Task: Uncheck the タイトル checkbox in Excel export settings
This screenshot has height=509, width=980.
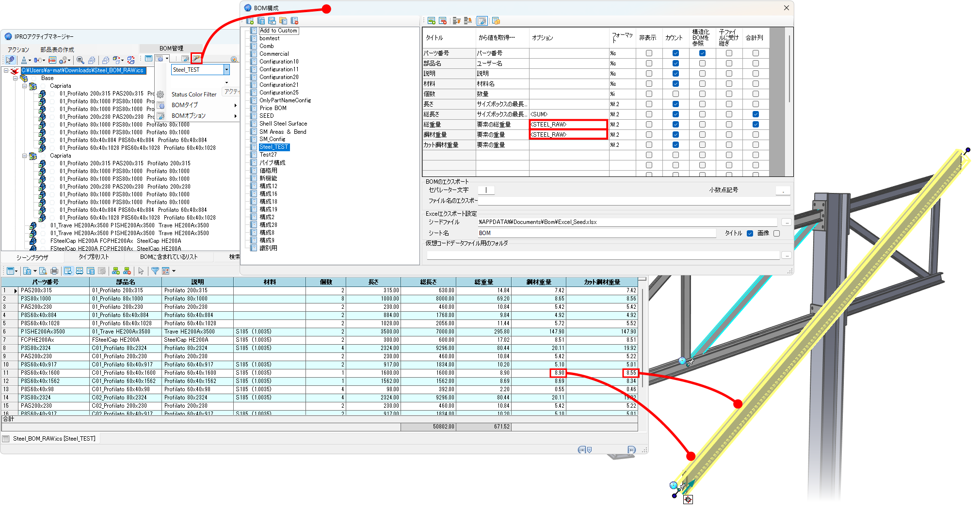Action: tap(750, 233)
